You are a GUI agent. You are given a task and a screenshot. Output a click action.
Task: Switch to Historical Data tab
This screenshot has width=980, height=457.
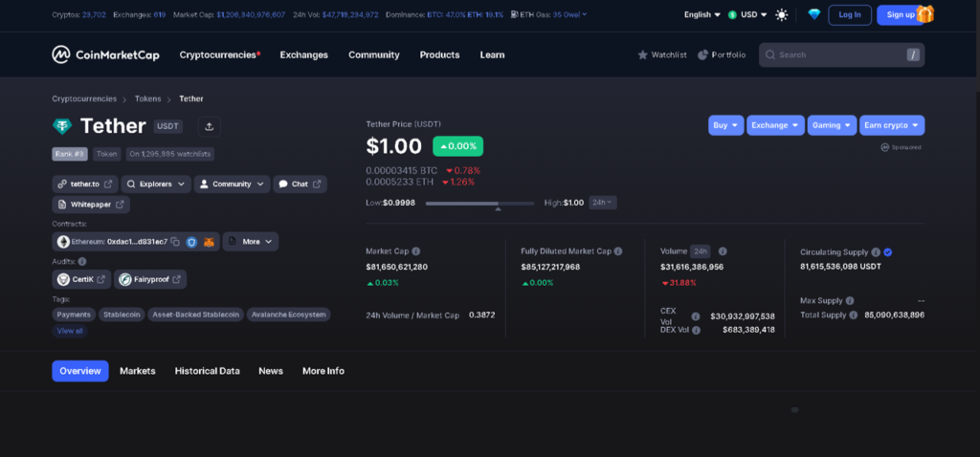(x=207, y=371)
